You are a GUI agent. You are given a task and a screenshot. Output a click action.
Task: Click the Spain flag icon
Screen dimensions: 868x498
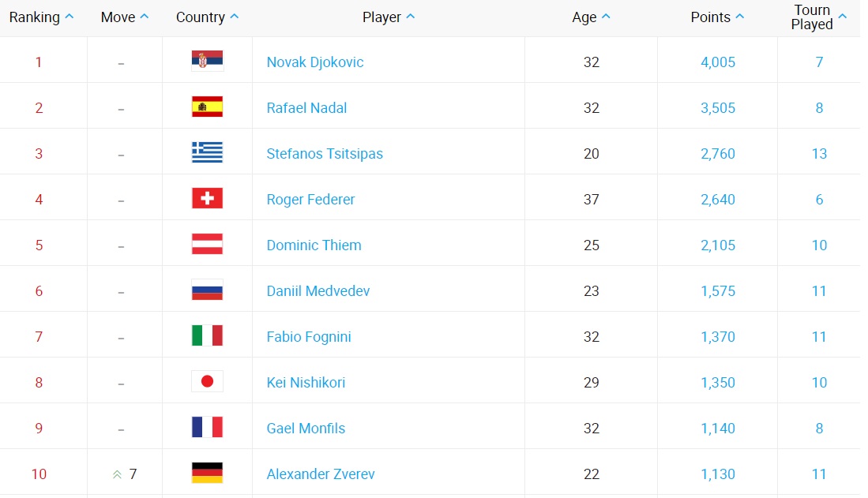tap(207, 107)
